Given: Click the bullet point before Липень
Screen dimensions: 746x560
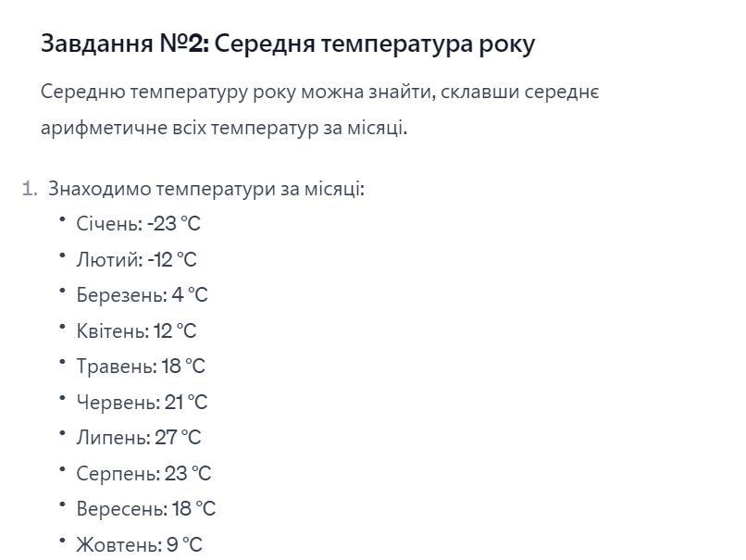Looking at the screenshot, I should click(x=62, y=433).
